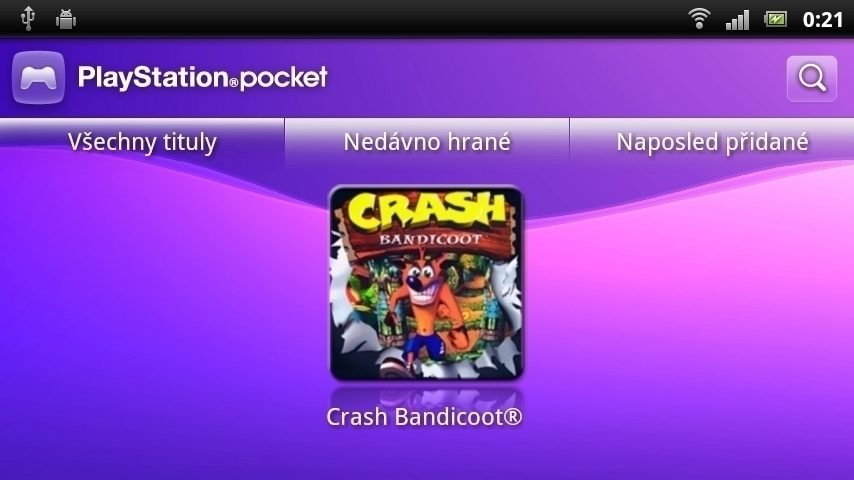Tap the Android debug notification icon
The height and width of the screenshot is (480, 854).
click(66, 20)
